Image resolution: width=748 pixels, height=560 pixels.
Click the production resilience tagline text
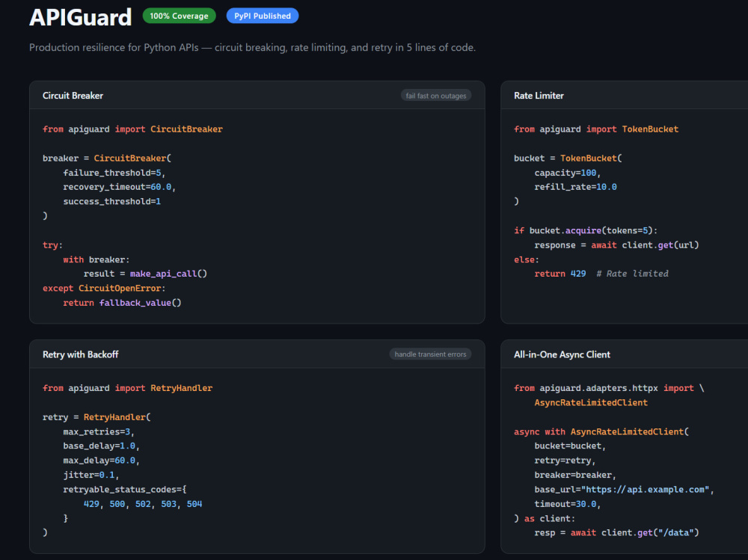click(x=252, y=48)
